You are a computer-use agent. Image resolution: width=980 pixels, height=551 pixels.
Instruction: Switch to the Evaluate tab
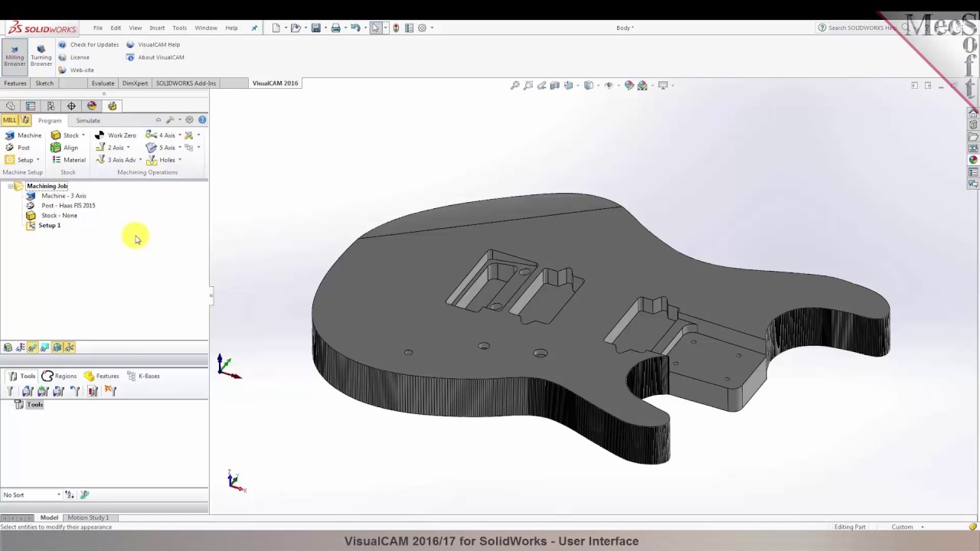pos(103,83)
